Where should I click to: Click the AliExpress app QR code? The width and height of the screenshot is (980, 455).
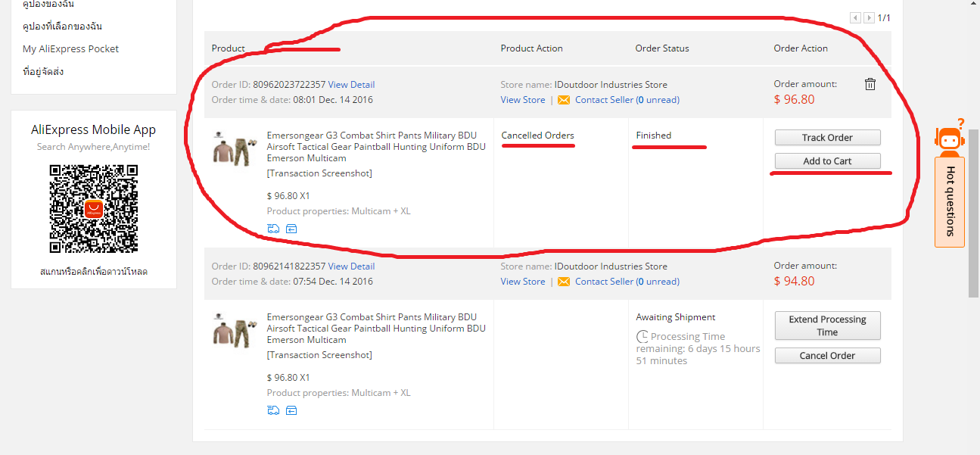pos(94,208)
